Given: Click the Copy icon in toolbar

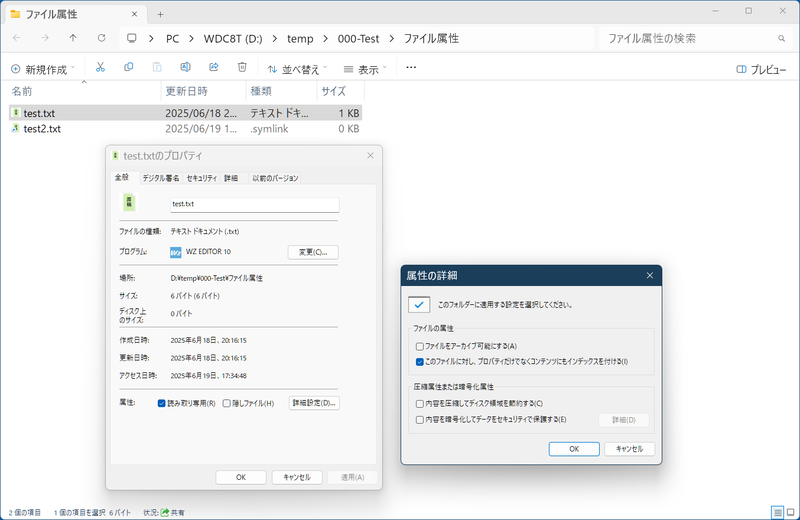Looking at the screenshot, I should pos(129,67).
